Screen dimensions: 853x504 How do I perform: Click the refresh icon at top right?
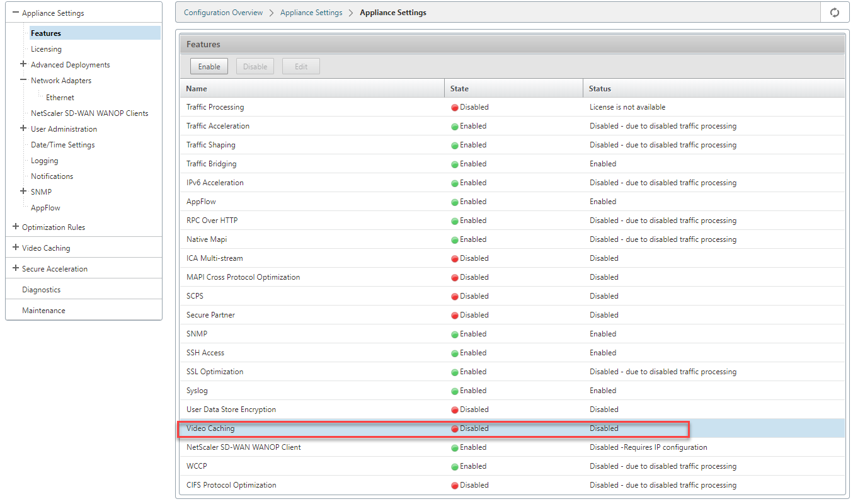(x=835, y=13)
